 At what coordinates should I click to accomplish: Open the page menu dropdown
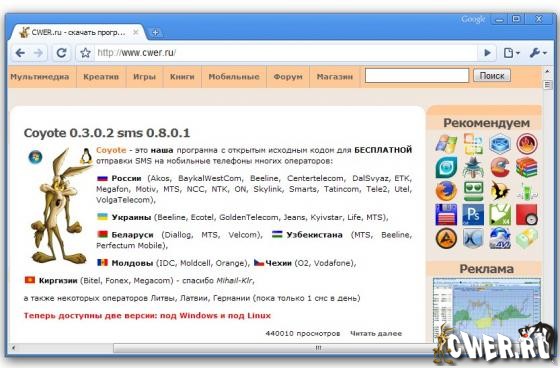511,53
